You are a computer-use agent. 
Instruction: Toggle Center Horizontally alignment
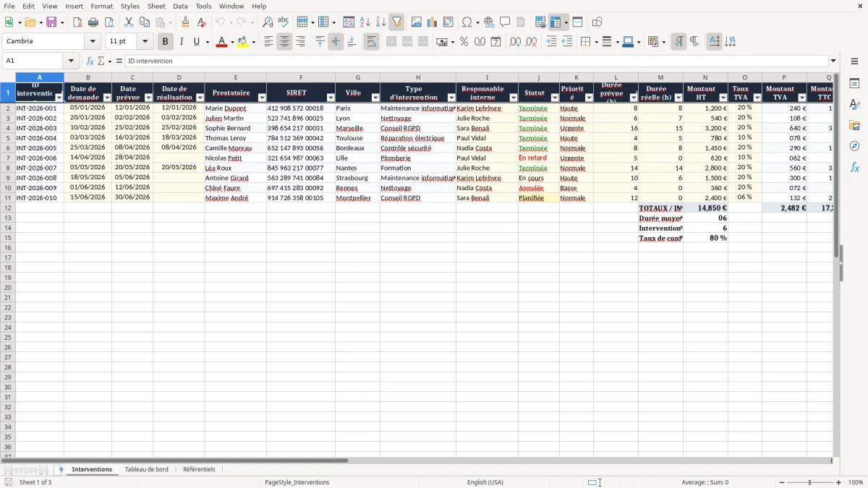[284, 42]
